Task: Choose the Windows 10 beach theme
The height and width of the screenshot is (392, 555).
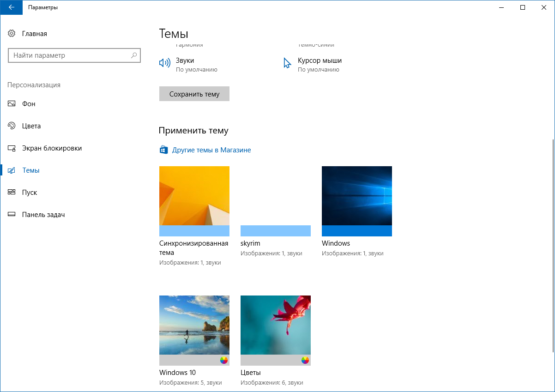Action: point(194,325)
